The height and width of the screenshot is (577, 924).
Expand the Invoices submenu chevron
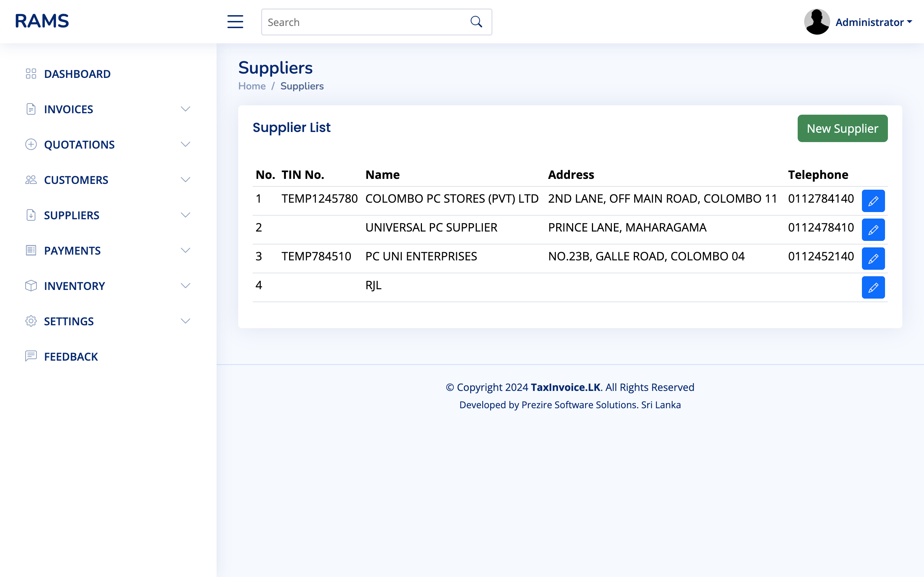(186, 109)
